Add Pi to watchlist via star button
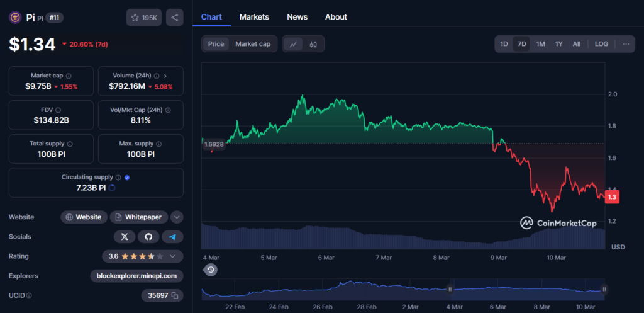 click(x=144, y=18)
